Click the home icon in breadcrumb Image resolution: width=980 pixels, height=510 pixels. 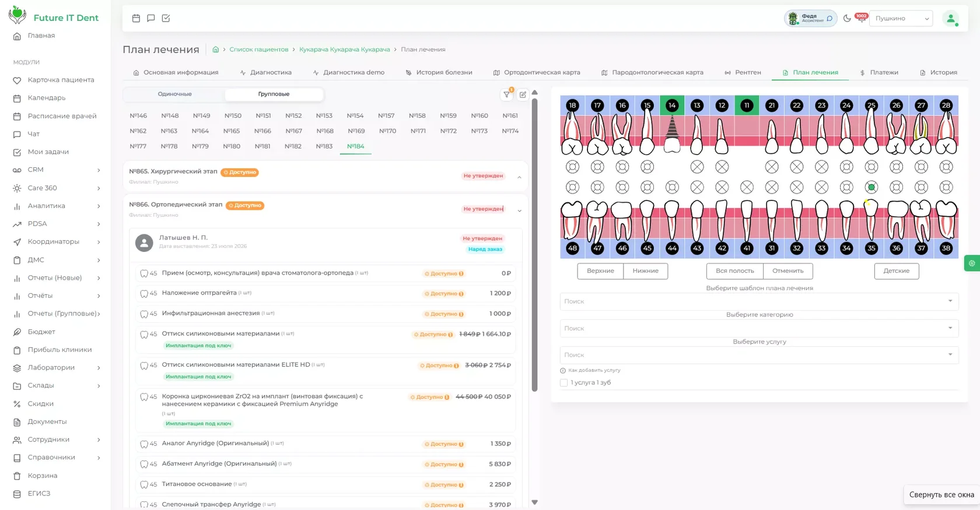(216, 50)
